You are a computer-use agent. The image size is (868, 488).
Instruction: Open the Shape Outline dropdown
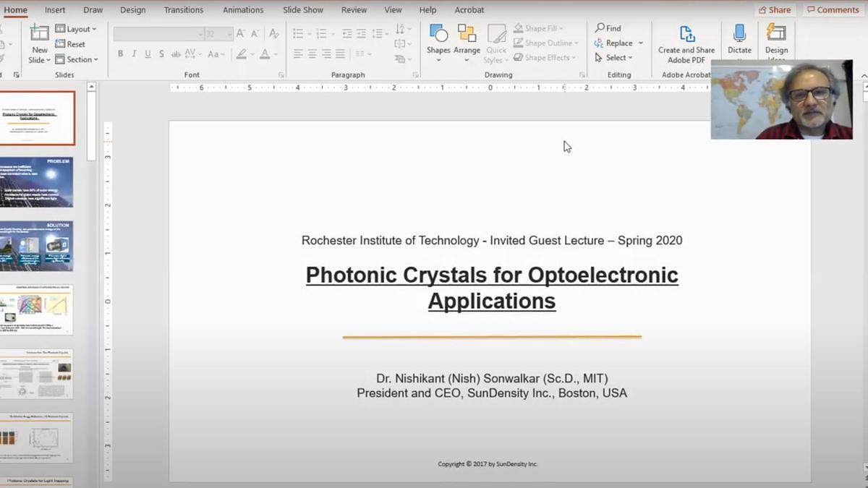tap(548, 43)
